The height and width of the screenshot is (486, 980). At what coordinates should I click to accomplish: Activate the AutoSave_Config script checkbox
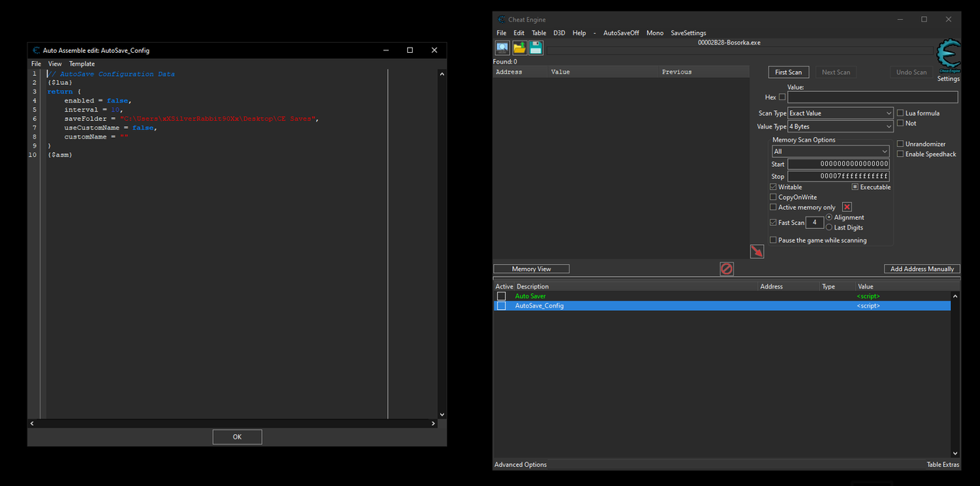coord(501,306)
